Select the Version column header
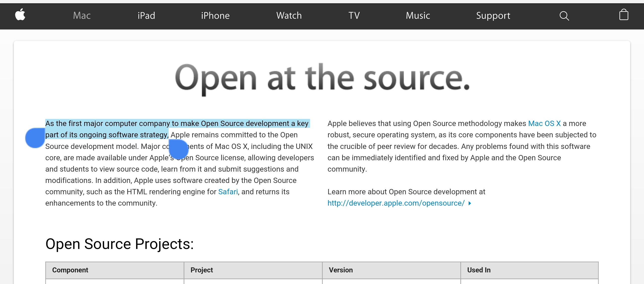 pyautogui.click(x=391, y=270)
